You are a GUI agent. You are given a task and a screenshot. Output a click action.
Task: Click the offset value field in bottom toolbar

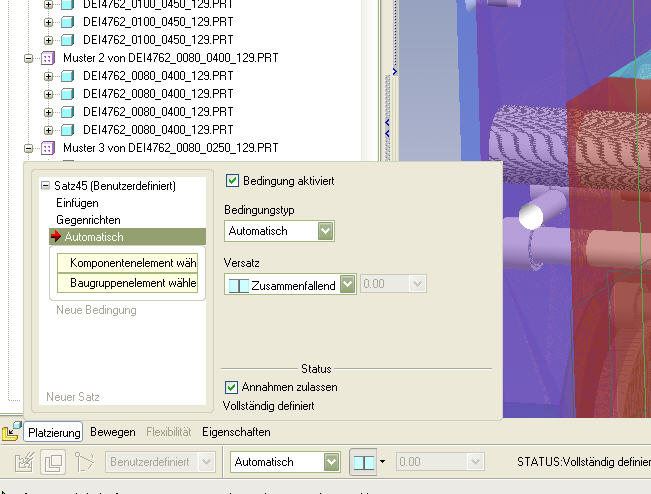tap(432, 462)
